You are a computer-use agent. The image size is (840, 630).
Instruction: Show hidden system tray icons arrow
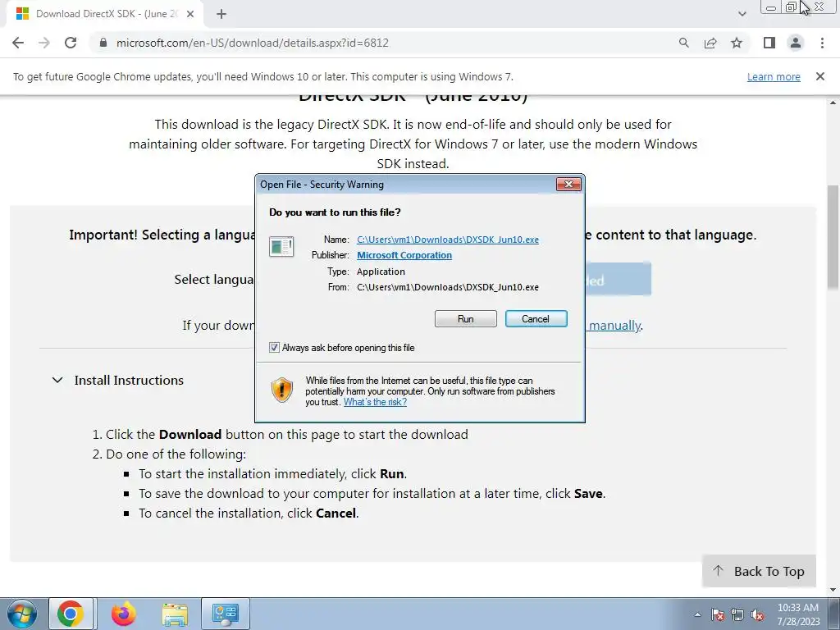pyautogui.click(x=697, y=614)
